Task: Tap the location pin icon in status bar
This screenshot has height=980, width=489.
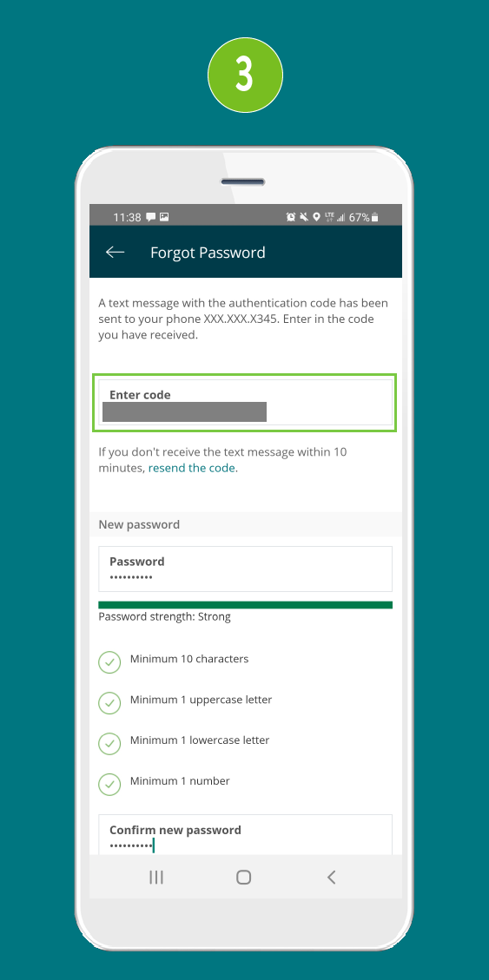Action: pyautogui.click(x=317, y=217)
